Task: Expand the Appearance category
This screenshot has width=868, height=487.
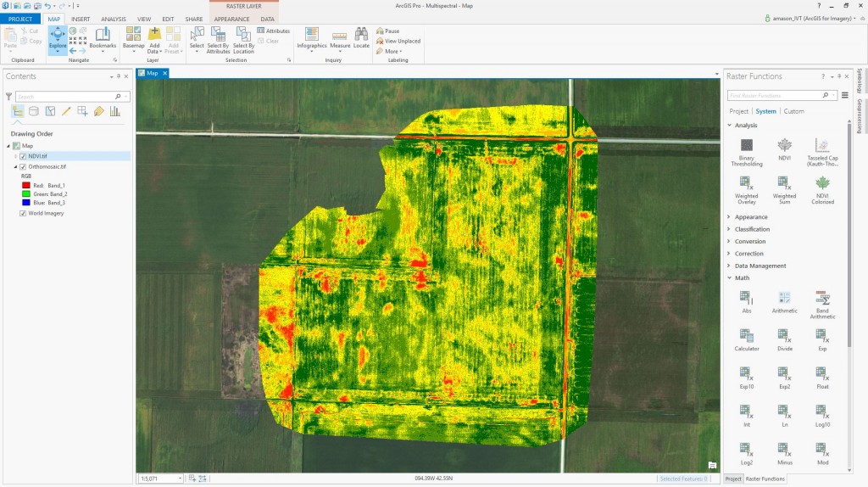Action: [x=729, y=216]
